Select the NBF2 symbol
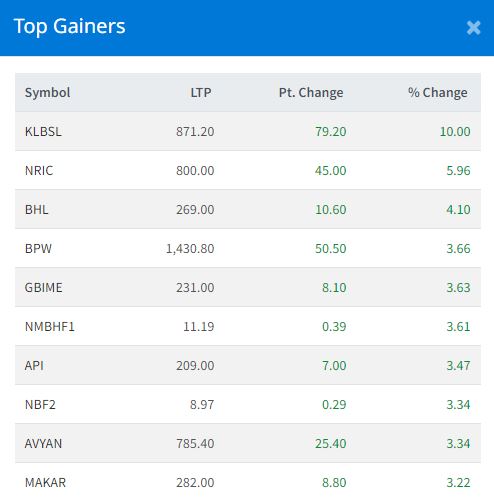The width and height of the screenshot is (494, 500). tap(40, 405)
